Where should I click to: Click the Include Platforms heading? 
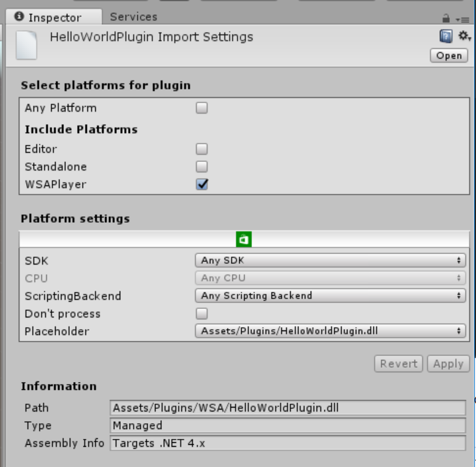(81, 129)
